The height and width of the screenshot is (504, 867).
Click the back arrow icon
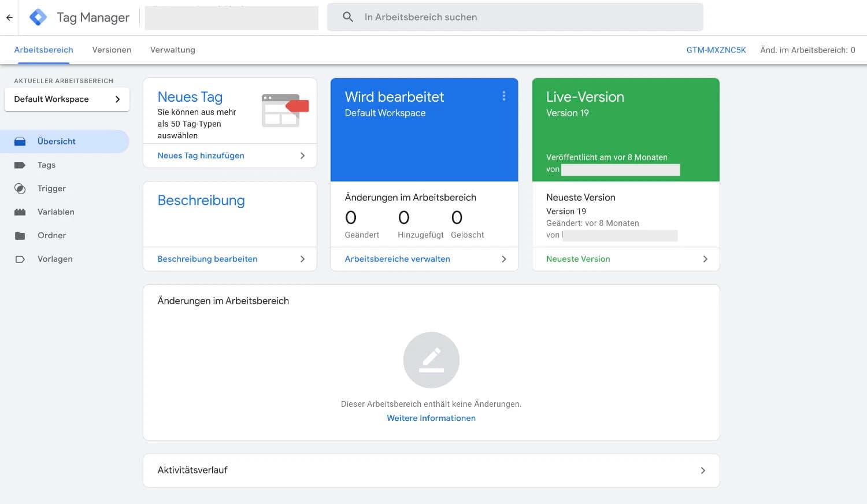point(9,17)
